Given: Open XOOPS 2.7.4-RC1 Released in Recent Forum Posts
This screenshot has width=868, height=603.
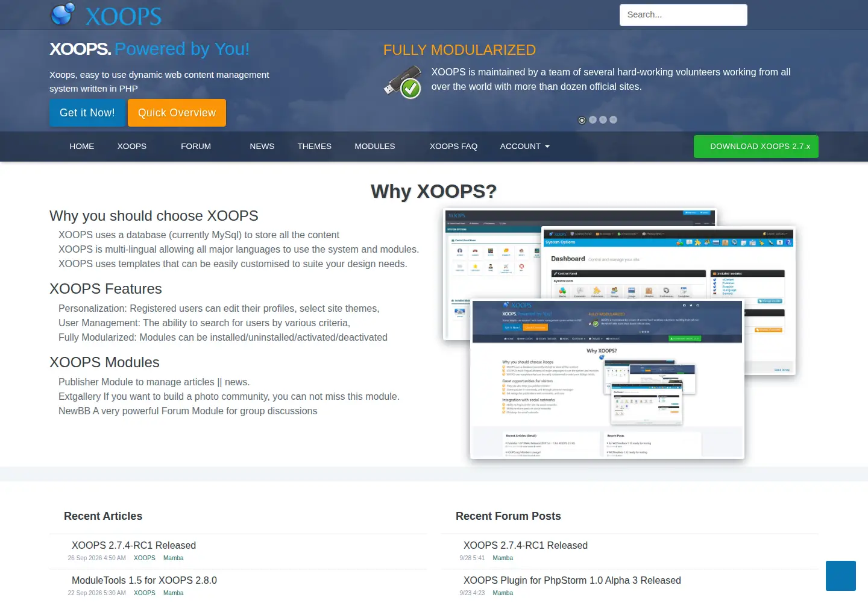Looking at the screenshot, I should click(x=526, y=545).
